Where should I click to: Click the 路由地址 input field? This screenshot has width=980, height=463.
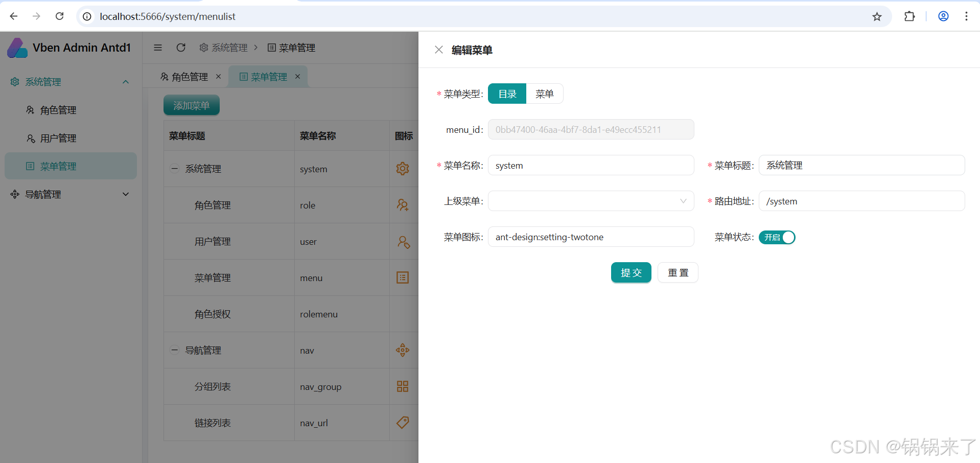click(862, 201)
